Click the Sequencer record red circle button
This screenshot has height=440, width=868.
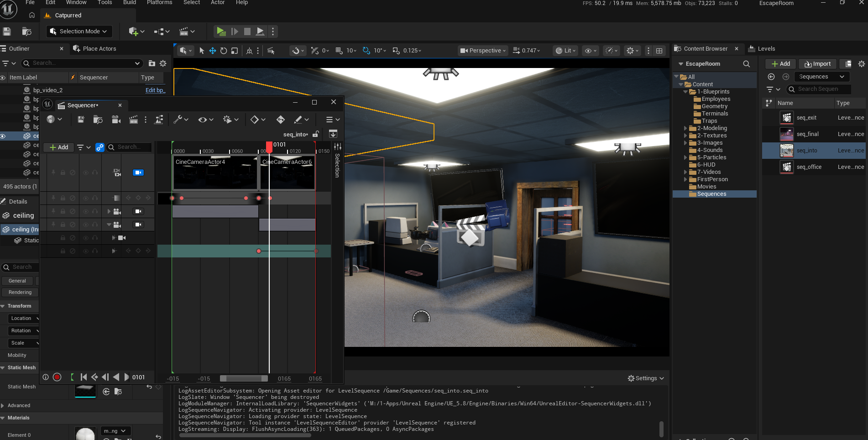[x=57, y=377]
